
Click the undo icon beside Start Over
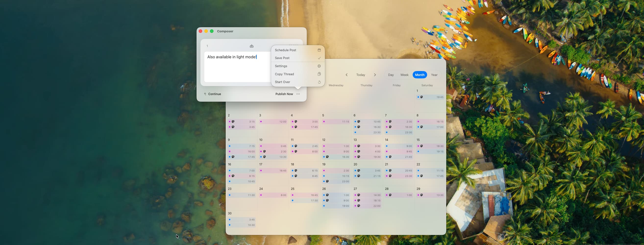tap(319, 82)
